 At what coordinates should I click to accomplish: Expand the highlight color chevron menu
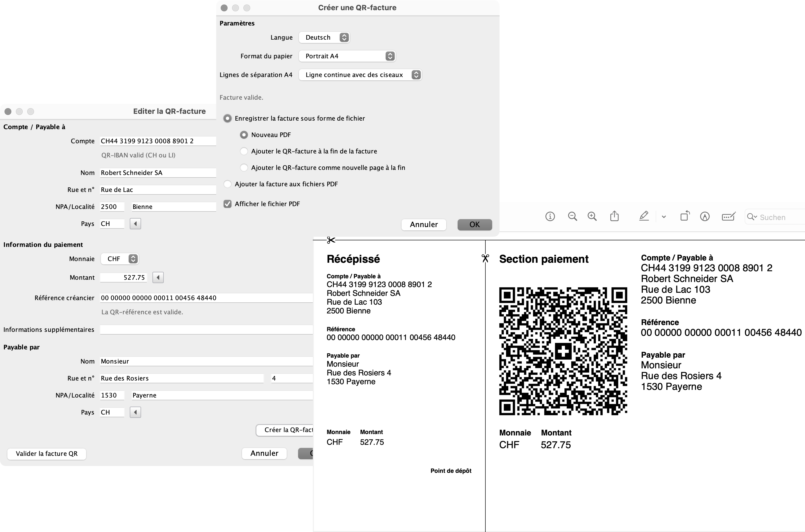pyautogui.click(x=664, y=217)
